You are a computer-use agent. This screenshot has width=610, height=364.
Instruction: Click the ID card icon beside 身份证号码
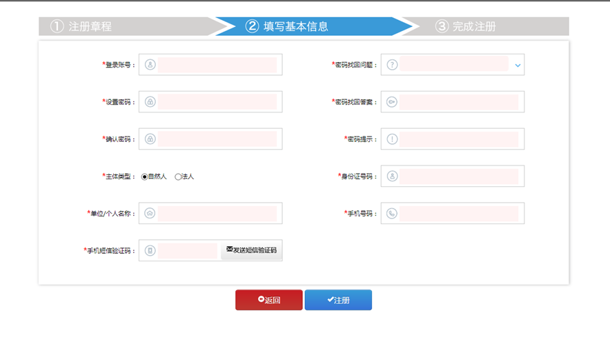pyautogui.click(x=392, y=176)
